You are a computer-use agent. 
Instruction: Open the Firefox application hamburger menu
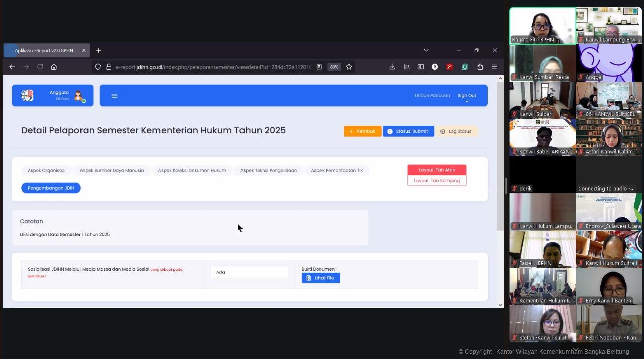(x=494, y=67)
